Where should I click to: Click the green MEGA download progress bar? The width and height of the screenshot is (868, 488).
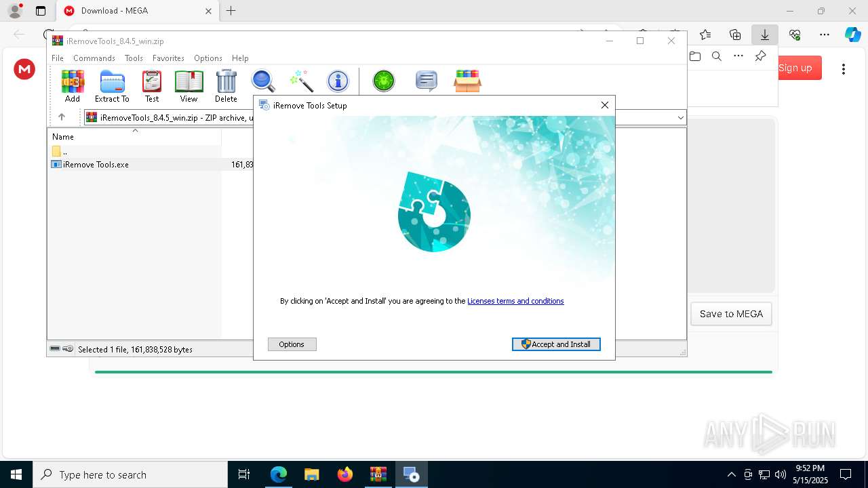pos(433,371)
